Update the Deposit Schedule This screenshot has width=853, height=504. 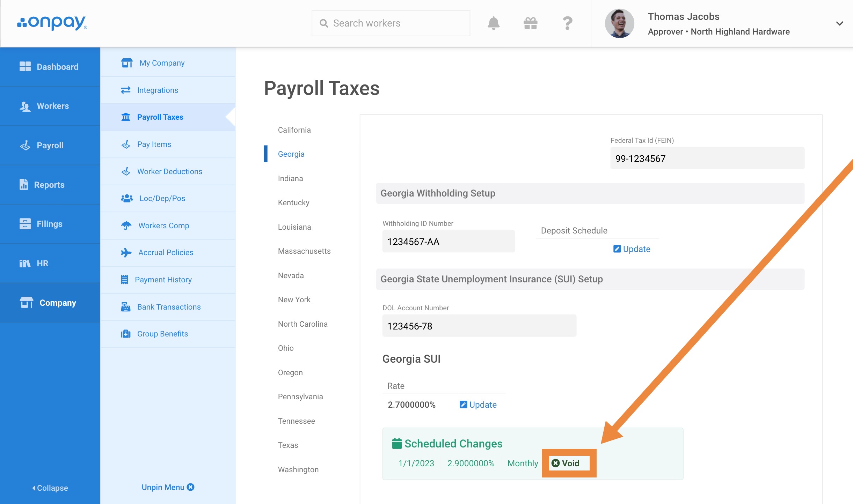coord(632,249)
